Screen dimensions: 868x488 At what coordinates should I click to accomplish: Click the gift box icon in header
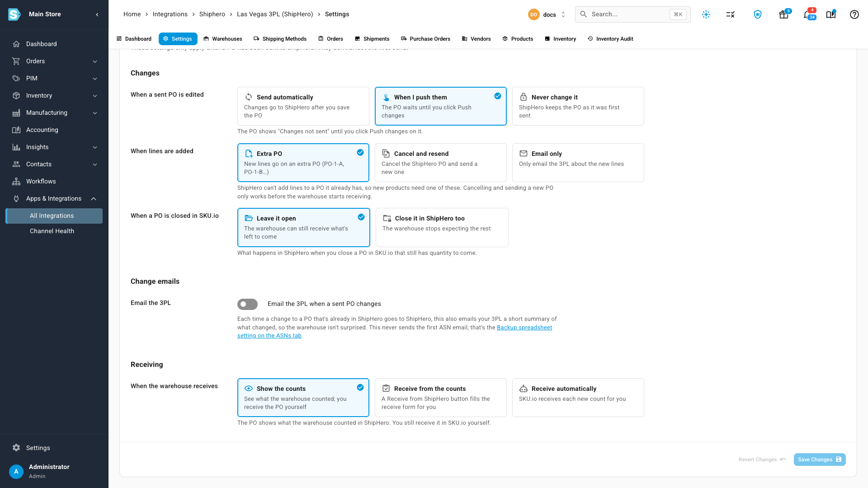(x=784, y=14)
